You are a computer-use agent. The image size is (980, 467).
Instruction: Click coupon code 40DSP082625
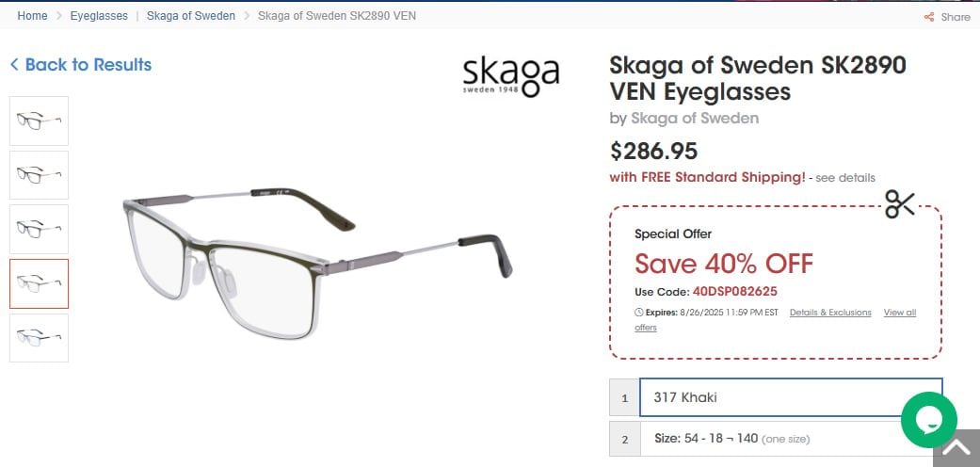[x=734, y=292]
